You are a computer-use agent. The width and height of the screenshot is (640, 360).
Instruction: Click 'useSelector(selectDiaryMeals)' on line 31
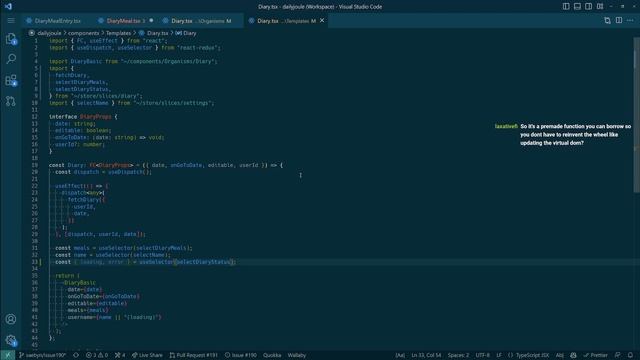click(x=144, y=248)
